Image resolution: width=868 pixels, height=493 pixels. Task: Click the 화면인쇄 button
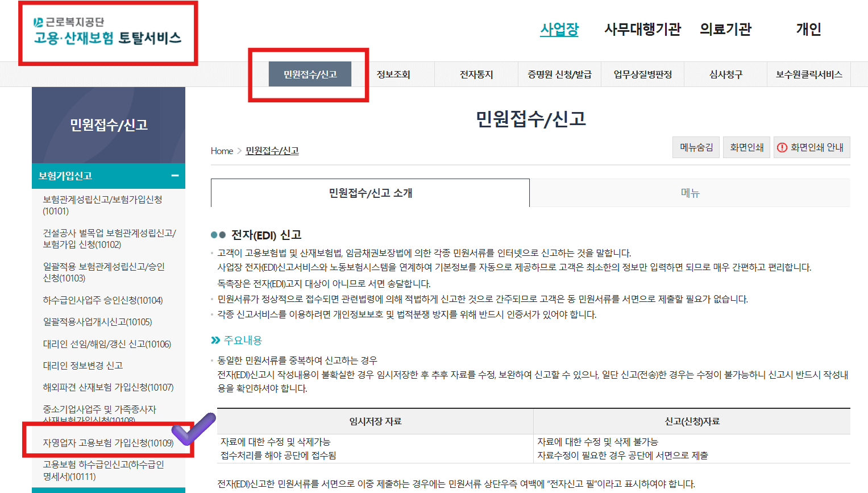click(746, 147)
